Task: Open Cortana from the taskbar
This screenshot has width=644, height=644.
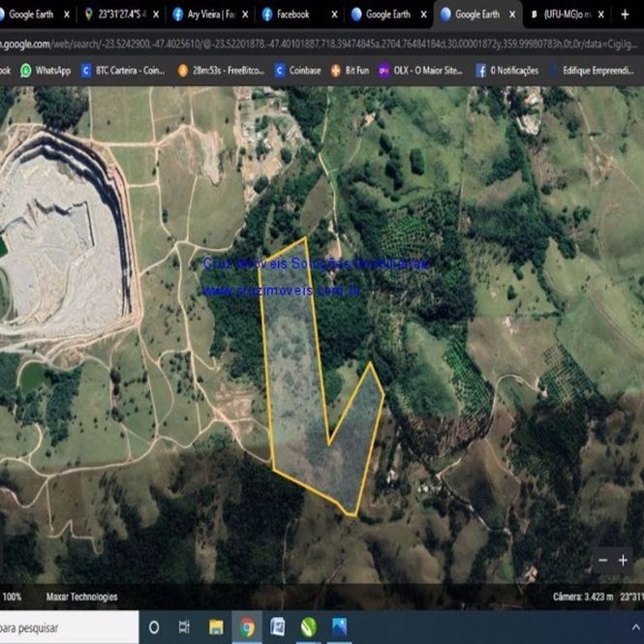Action: (154, 628)
